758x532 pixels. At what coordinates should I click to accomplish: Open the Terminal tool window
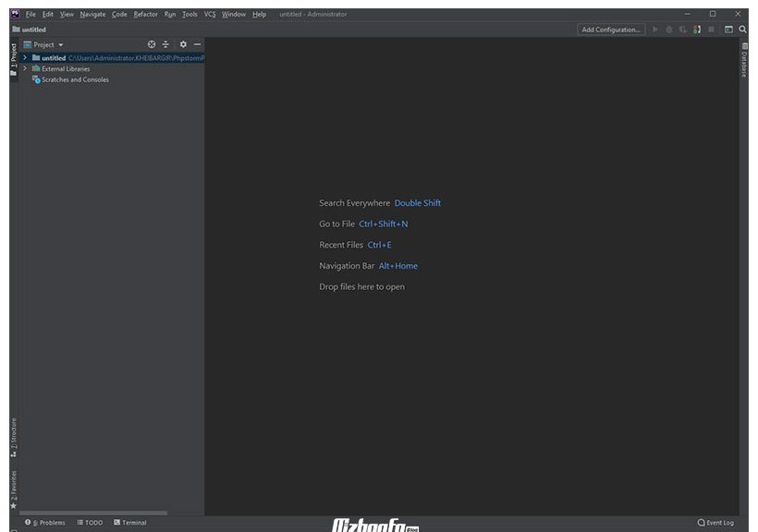point(130,523)
